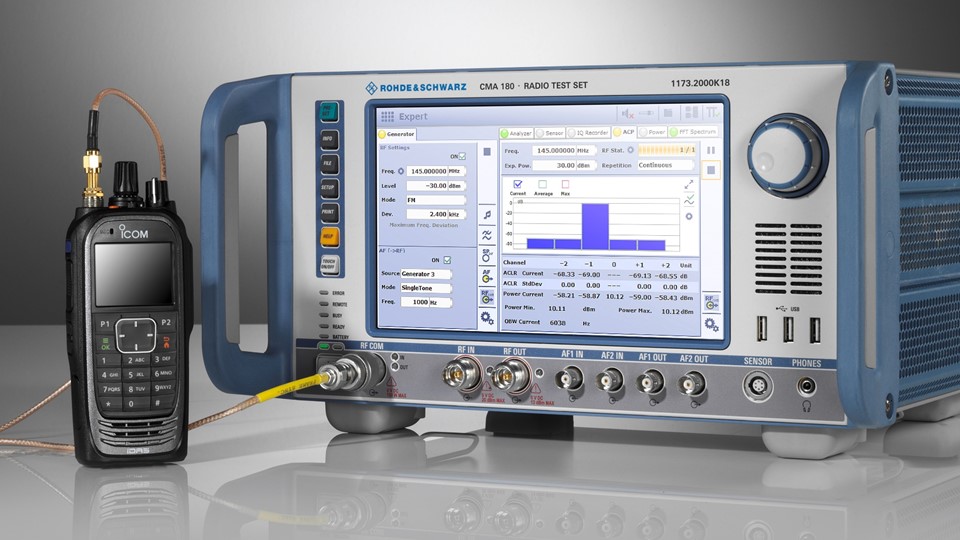This screenshot has width=960, height=540.
Task: Open Repetition Continuous dropdown
Action: (666, 165)
